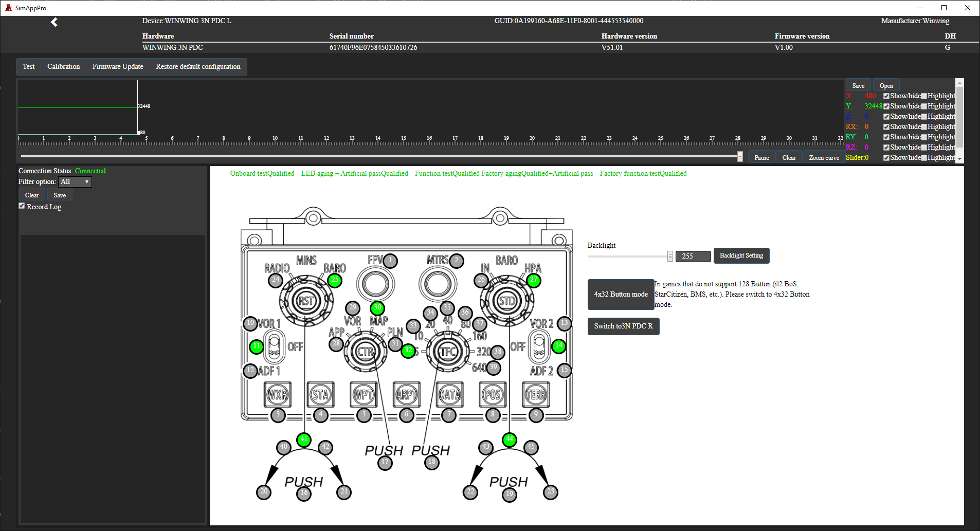Open the Filter option dropdown
This screenshot has height=531, width=980.
[x=75, y=182]
